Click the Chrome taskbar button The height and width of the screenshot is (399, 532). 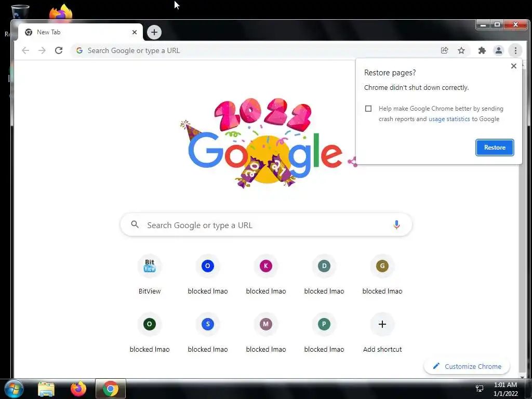[111, 389]
